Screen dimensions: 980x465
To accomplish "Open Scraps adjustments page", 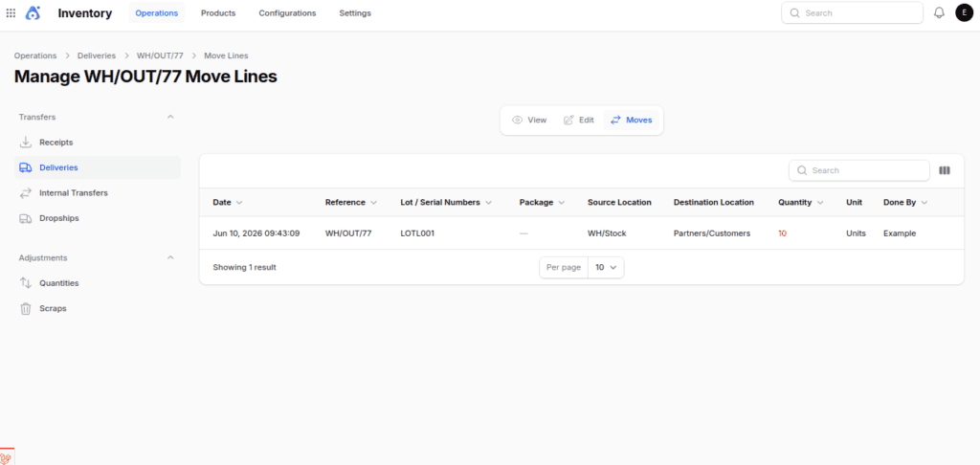I will [x=97, y=308].
